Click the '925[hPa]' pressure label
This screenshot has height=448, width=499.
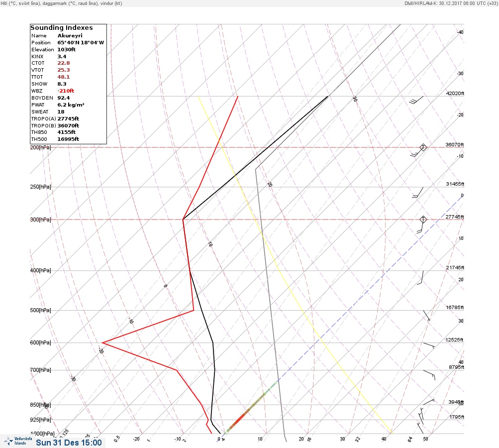click(40, 420)
